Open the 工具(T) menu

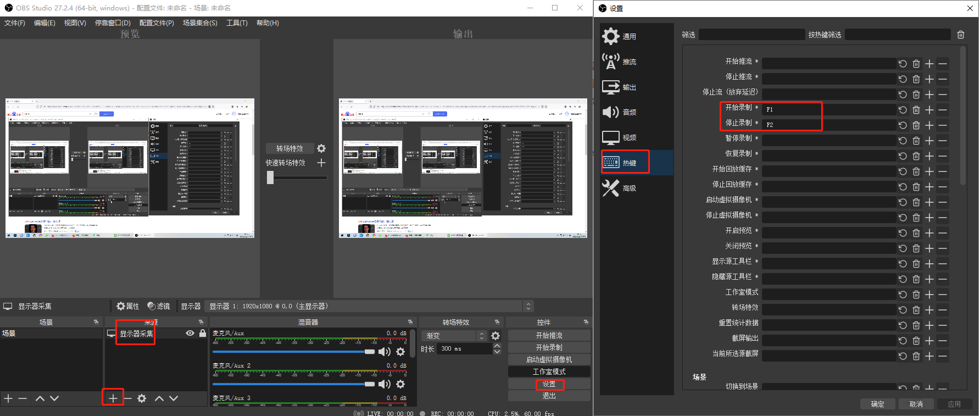[x=237, y=23]
